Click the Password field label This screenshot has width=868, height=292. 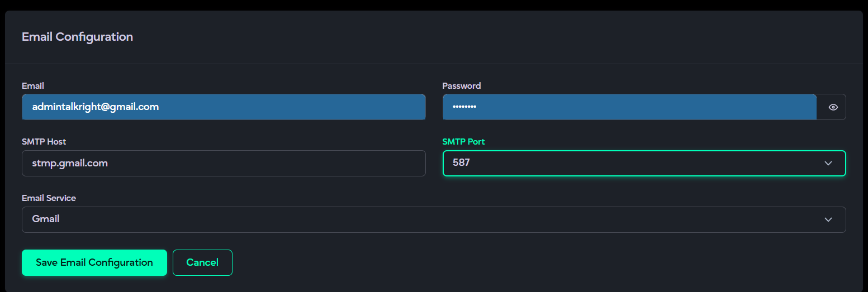tap(461, 86)
